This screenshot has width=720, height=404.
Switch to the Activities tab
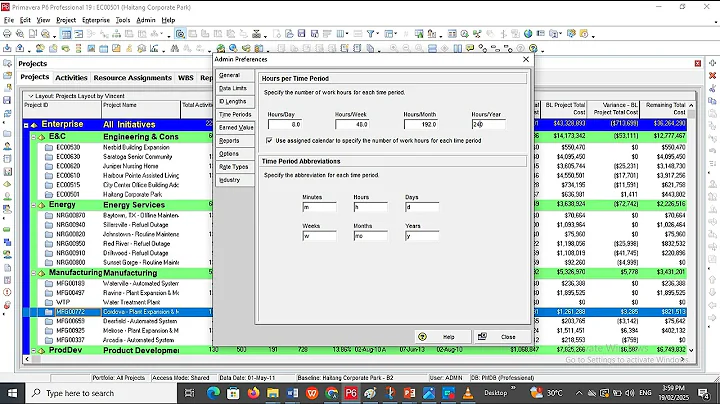click(71, 78)
